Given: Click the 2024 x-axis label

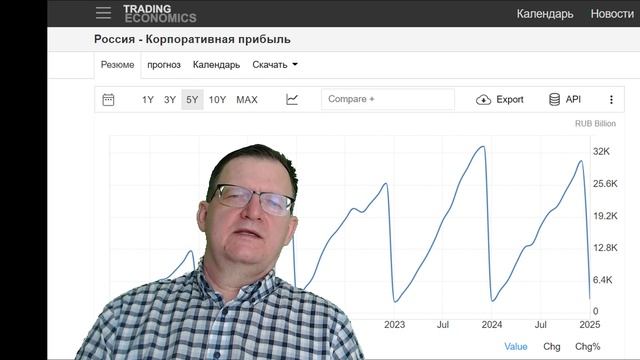Looking at the screenshot, I should [492, 324].
